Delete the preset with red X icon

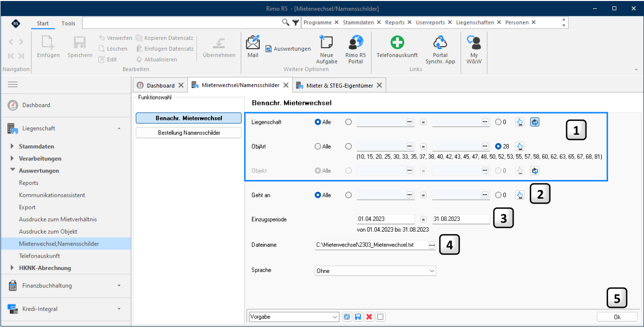[x=369, y=317]
